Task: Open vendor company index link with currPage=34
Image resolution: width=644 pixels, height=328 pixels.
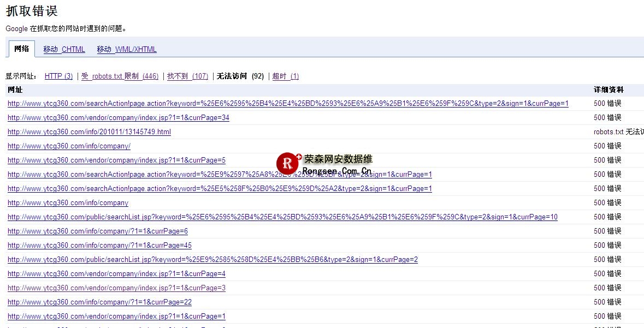Action: click(118, 117)
